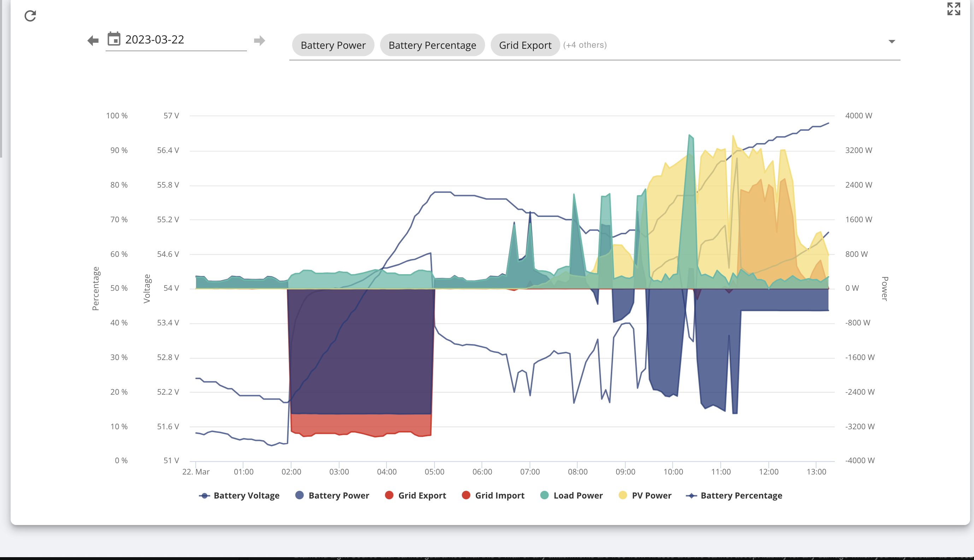Click the Percentage axis title
974x560 pixels.
click(96, 288)
